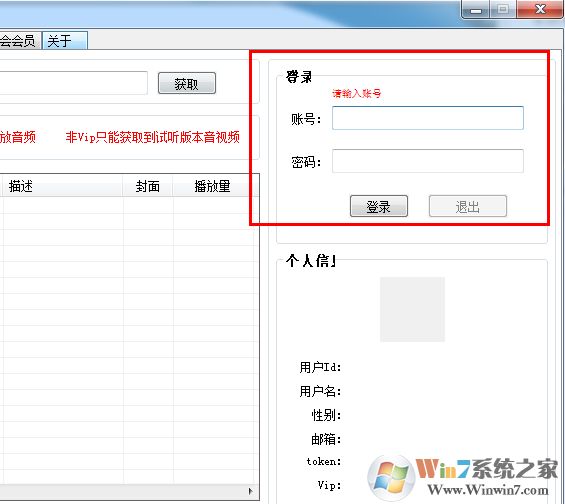
Task: Close the window with the X button
Action: (x=540, y=9)
